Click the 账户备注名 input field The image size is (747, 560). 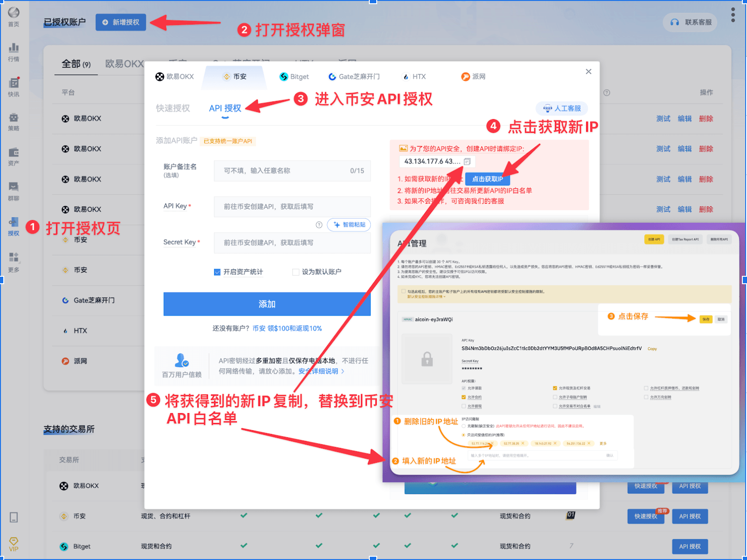click(292, 171)
